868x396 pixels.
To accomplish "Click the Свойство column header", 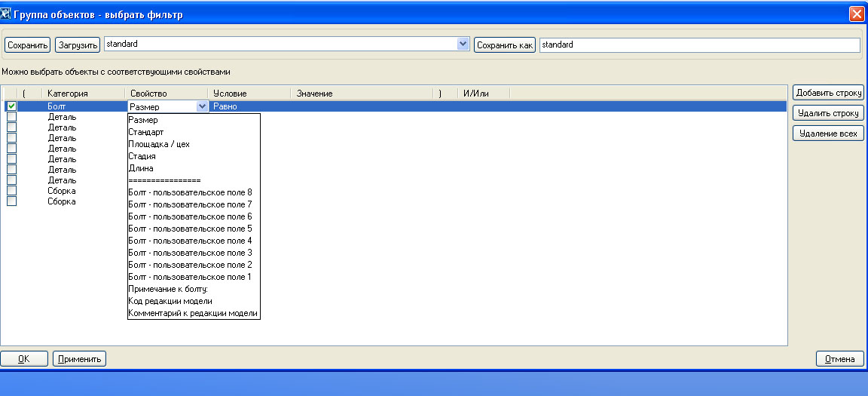I will 166,94.
